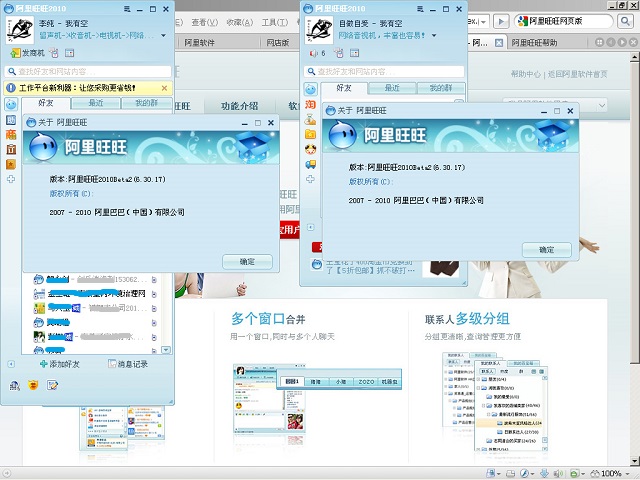Open 网店版 browser tab
This screenshot has height=480, width=640.
click(x=278, y=42)
